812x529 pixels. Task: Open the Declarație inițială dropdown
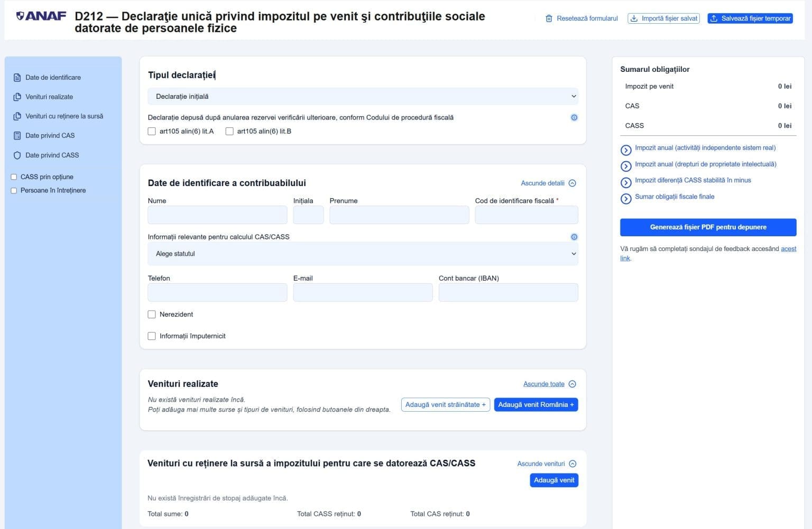point(363,96)
